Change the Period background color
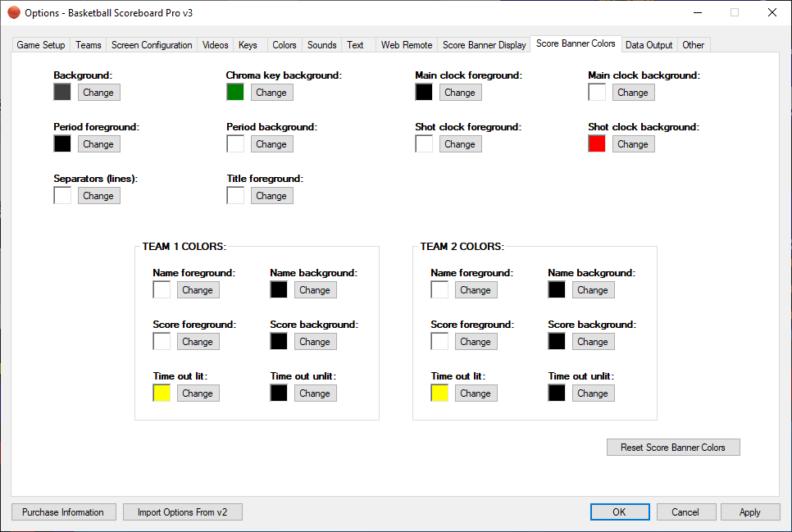The width and height of the screenshot is (792, 532). pos(271,144)
